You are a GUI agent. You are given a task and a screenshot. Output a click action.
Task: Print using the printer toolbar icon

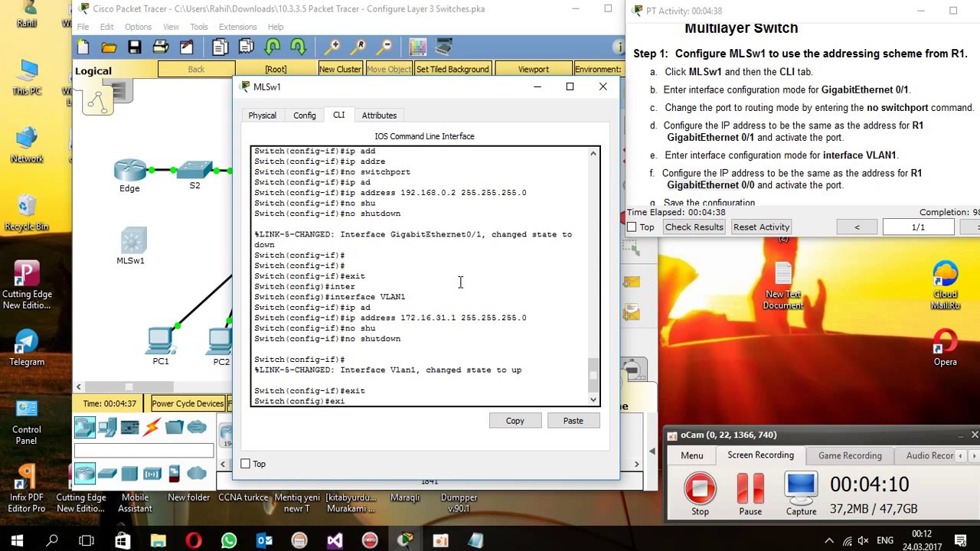tap(161, 47)
